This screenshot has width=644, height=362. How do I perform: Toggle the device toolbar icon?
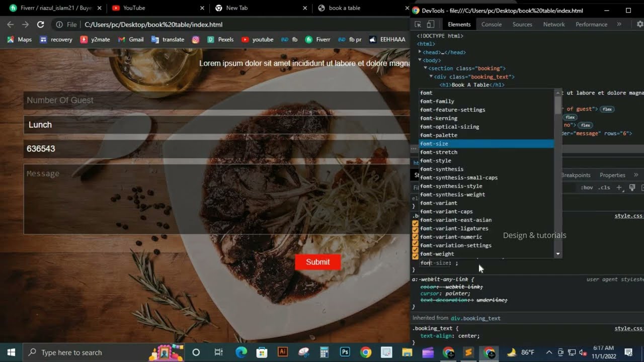coord(430,24)
